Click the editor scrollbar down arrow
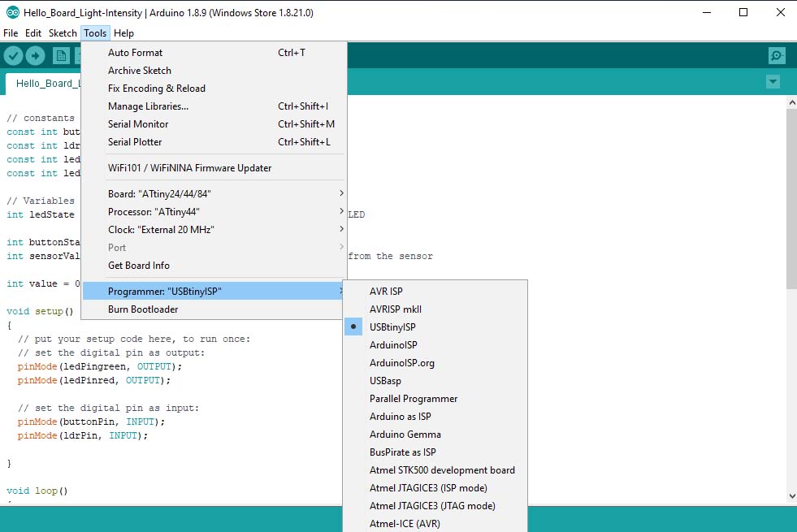 tap(791, 496)
